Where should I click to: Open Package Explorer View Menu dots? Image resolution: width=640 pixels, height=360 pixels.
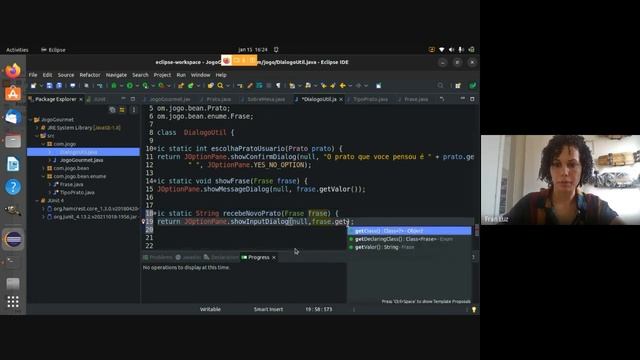pos(133,110)
